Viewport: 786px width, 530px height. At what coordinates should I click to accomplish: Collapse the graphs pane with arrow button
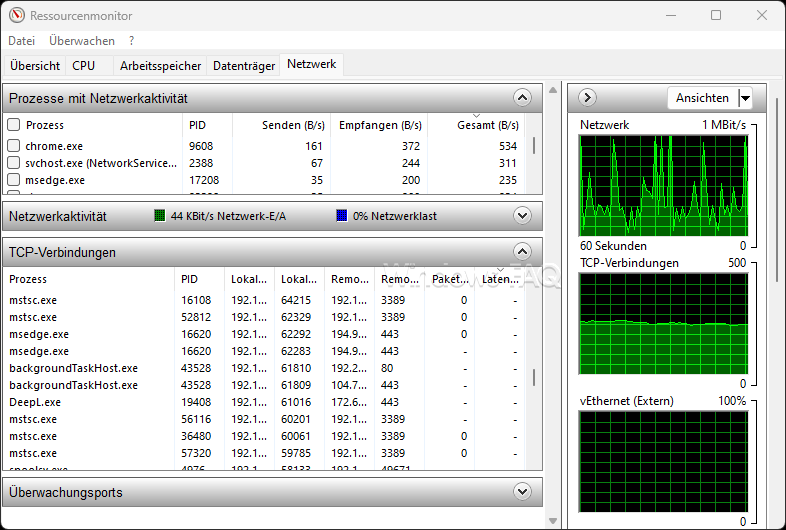coord(587,97)
